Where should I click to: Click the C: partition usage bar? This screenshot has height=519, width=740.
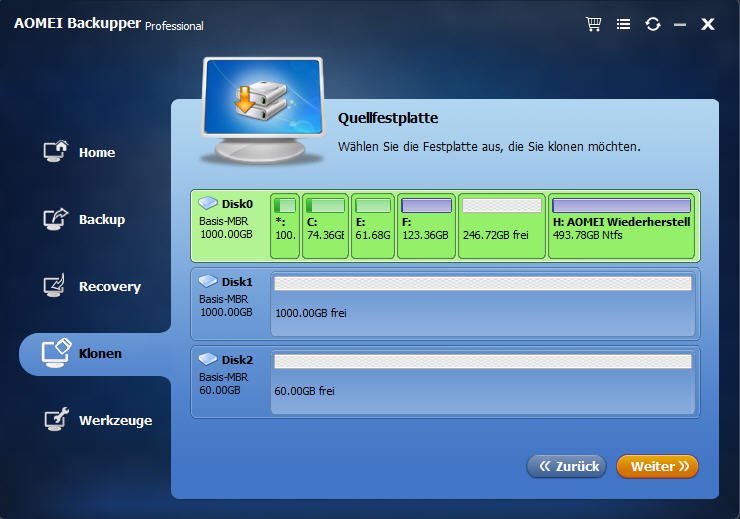(325, 206)
